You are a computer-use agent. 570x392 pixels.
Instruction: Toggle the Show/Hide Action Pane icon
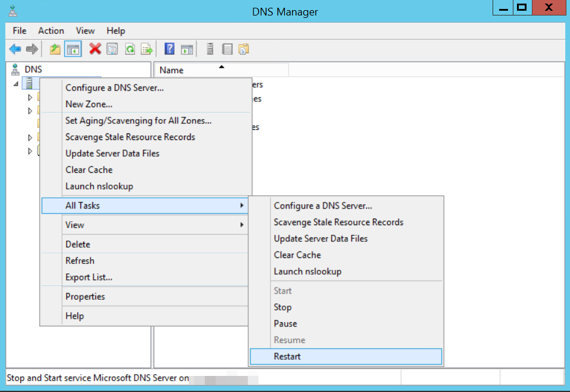187,49
